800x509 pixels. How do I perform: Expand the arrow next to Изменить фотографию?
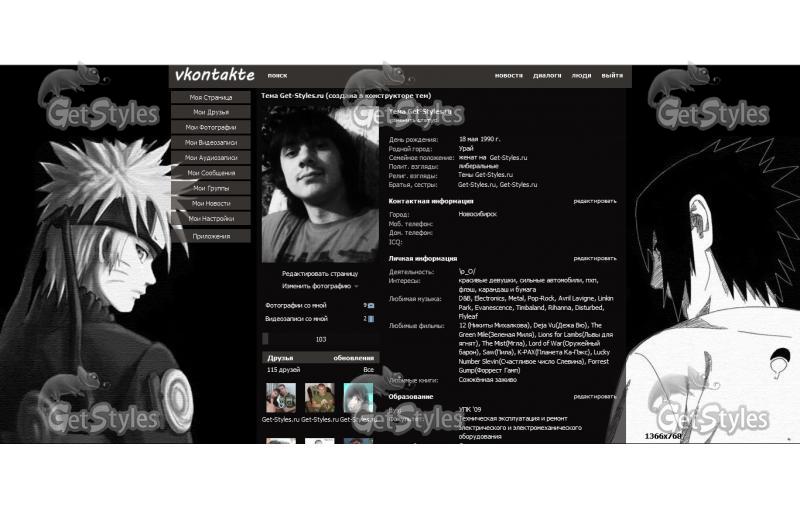[x=356, y=287]
